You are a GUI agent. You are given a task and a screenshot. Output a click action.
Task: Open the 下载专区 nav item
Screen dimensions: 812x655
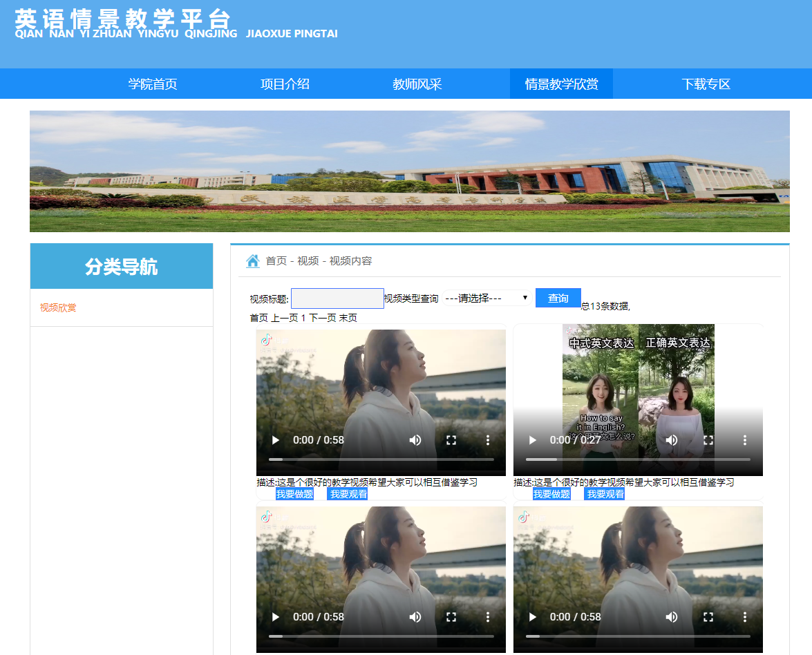click(706, 84)
